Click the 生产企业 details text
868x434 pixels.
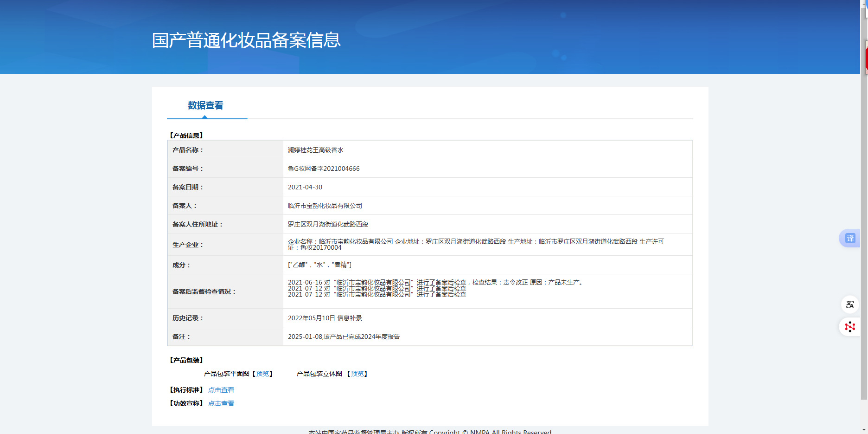(x=476, y=245)
